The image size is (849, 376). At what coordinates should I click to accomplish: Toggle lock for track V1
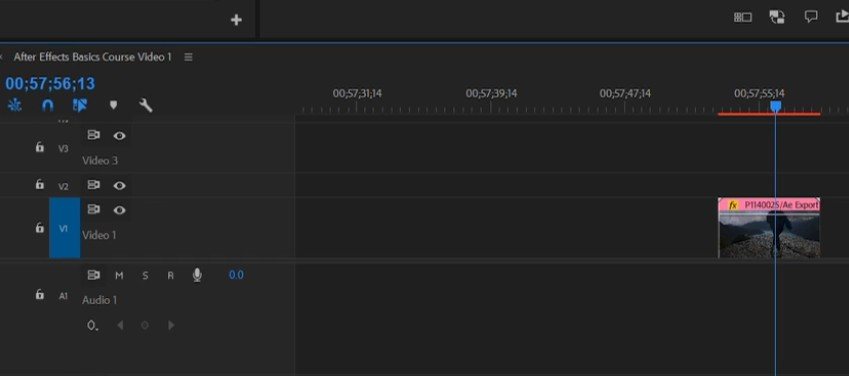40,228
